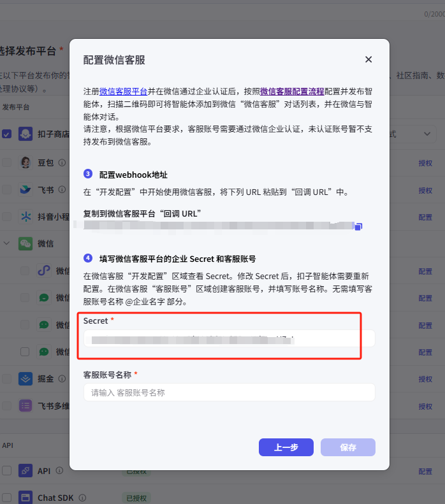Open the 微信客服配置流程 link

(x=292, y=91)
